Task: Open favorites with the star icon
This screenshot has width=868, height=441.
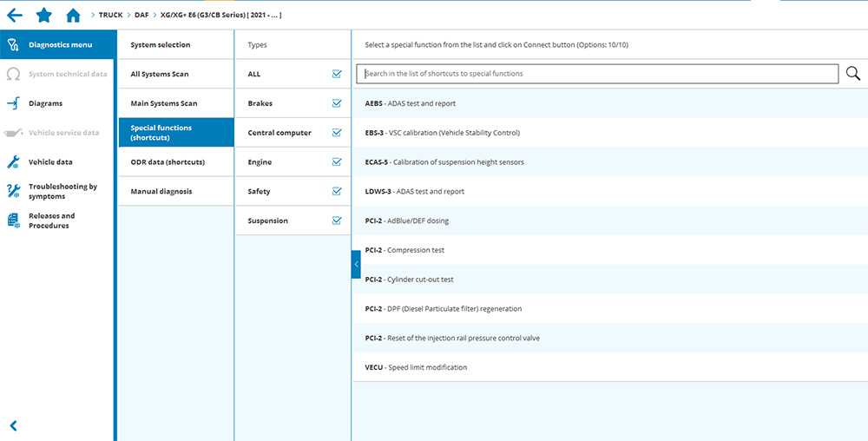Action: tap(43, 15)
